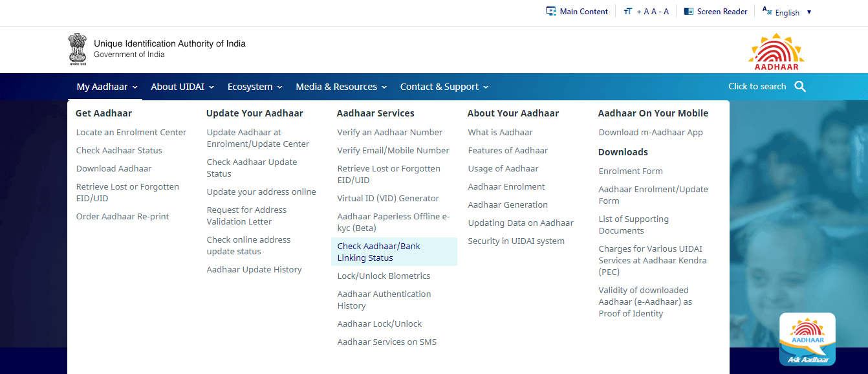Open Request for Address Validation Letter
868x374 pixels.
(246, 215)
